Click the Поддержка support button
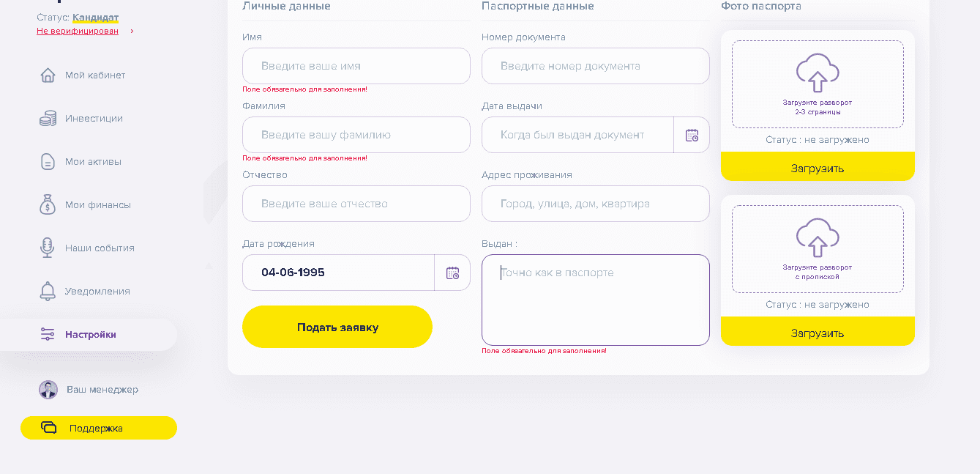Screen dimensions: 980x474 (x=99, y=428)
